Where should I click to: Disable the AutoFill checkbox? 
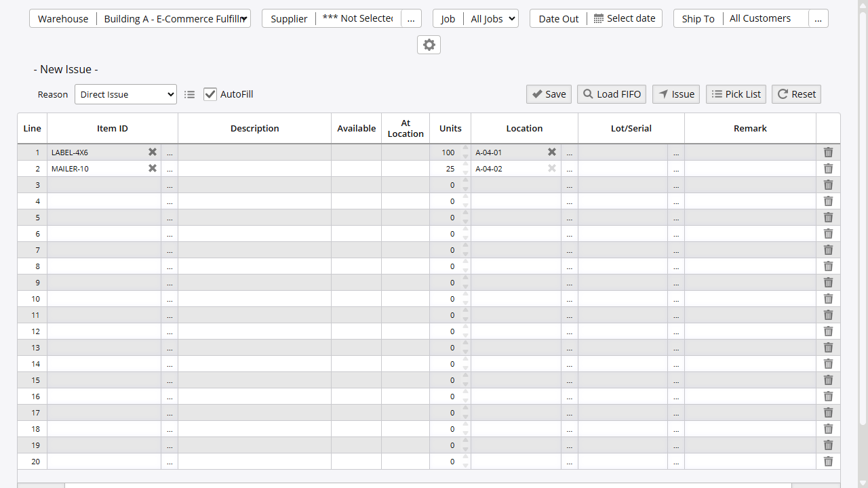(x=210, y=94)
